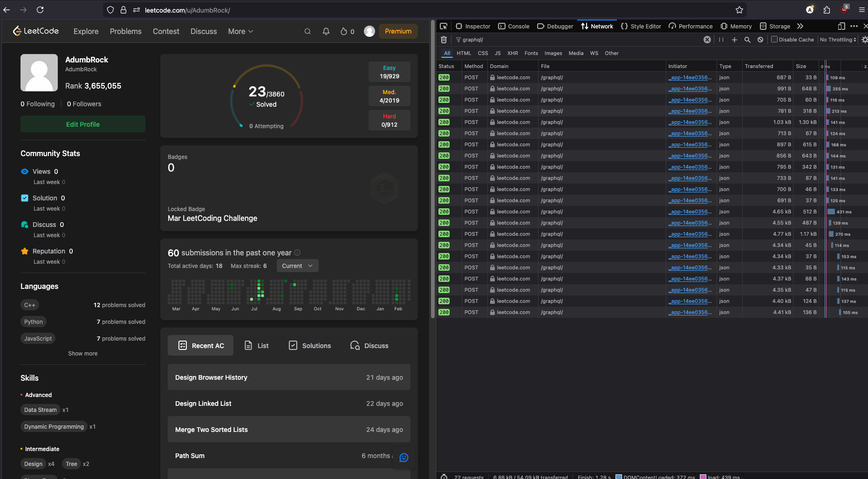Sort requests by Size column header
This screenshot has height=479, width=868.
[x=806, y=66]
